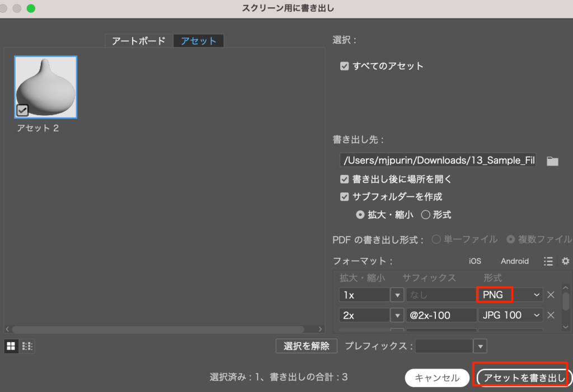
Task: Select the アセット 2 thumbnail
Action: pos(46,87)
